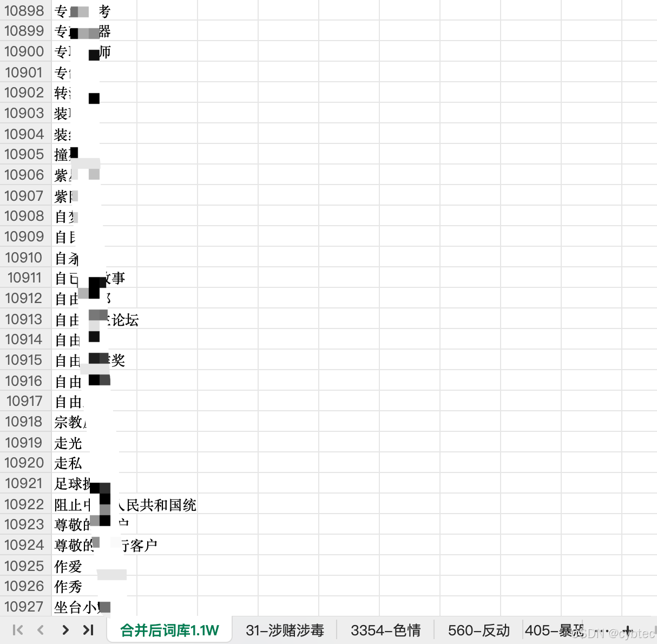Select row header 10927
Viewport: 657px width, 644px height.
25,607
